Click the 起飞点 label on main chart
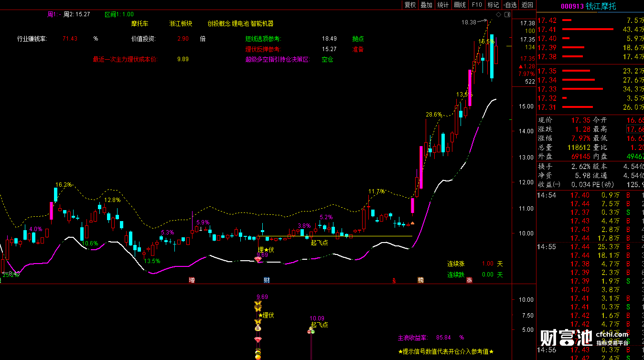 pos(319,243)
